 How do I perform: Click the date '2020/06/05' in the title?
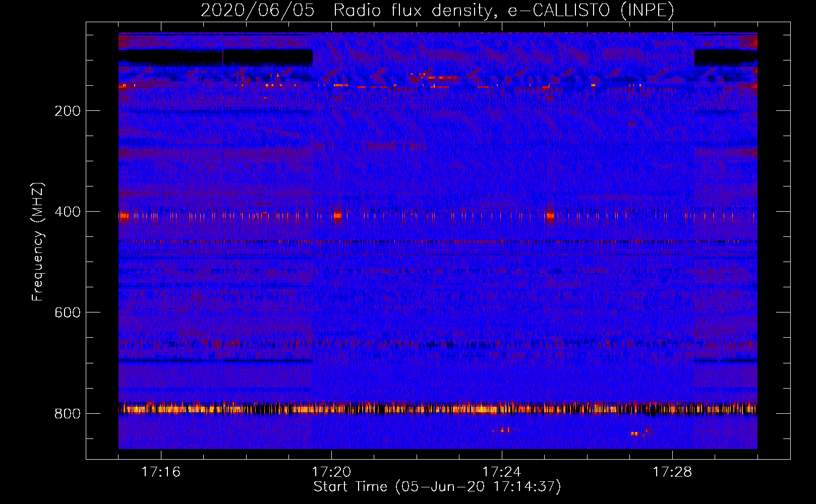258,10
